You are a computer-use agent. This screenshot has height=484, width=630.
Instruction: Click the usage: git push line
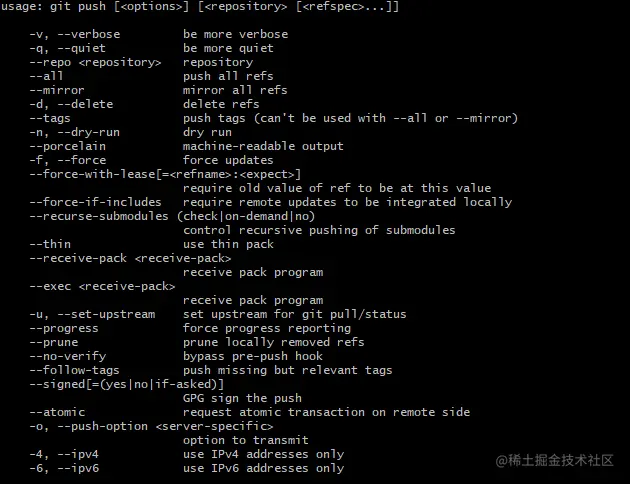[x=200, y=7]
